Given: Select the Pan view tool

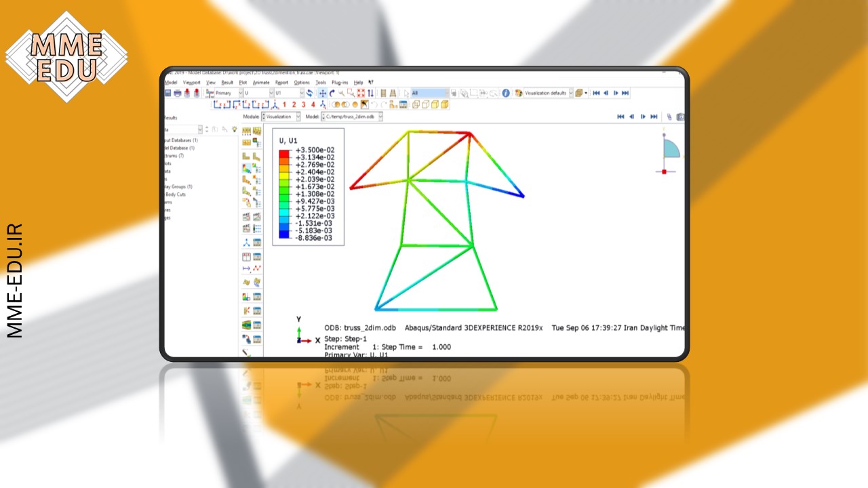Looking at the screenshot, I should [x=323, y=93].
